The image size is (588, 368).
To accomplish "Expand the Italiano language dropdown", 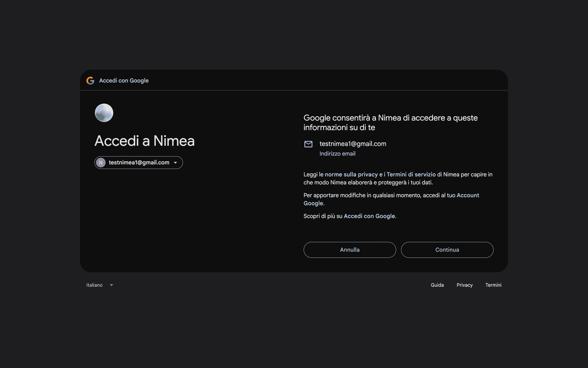I will (100, 285).
